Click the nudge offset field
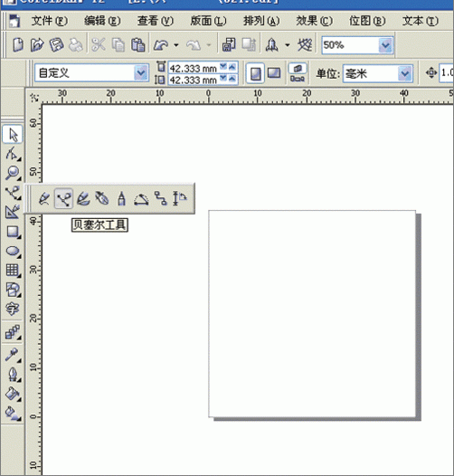 pos(447,73)
